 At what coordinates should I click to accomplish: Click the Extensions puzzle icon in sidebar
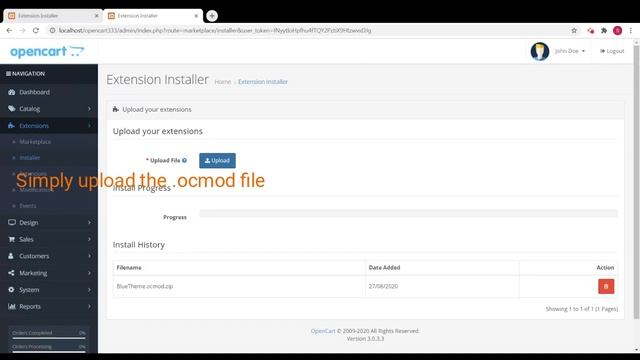coord(11,126)
